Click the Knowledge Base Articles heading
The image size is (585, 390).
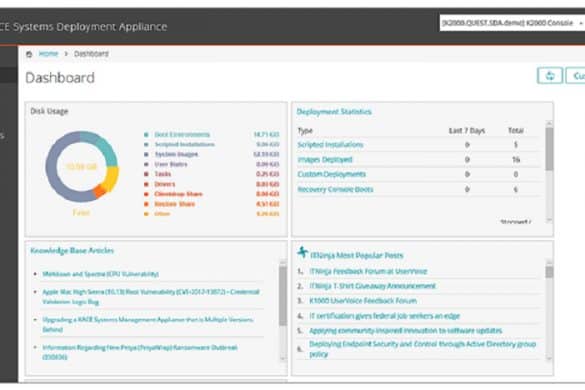72,250
